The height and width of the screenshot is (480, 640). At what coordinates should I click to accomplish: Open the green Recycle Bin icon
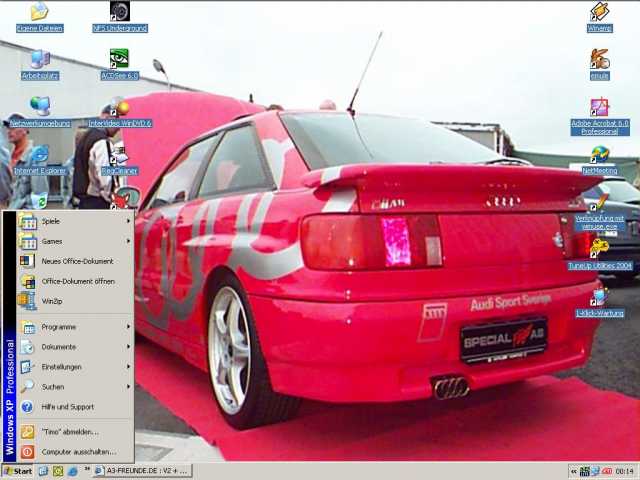40,200
